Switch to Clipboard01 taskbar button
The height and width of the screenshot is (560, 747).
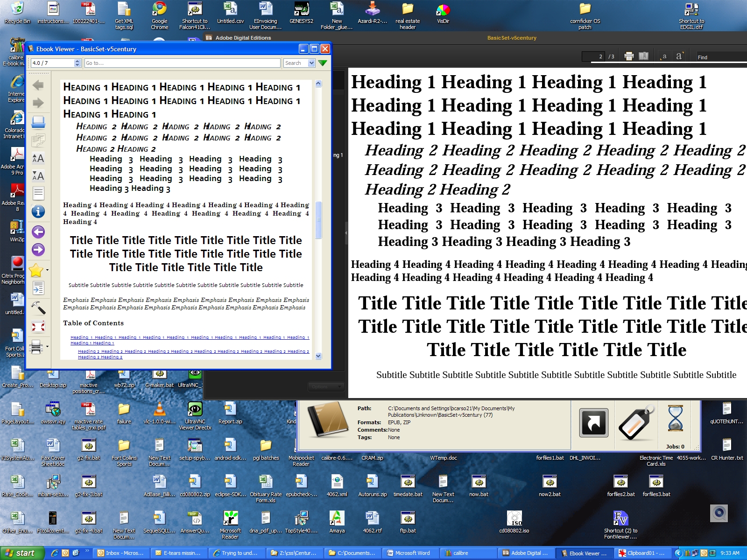[644, 553]
